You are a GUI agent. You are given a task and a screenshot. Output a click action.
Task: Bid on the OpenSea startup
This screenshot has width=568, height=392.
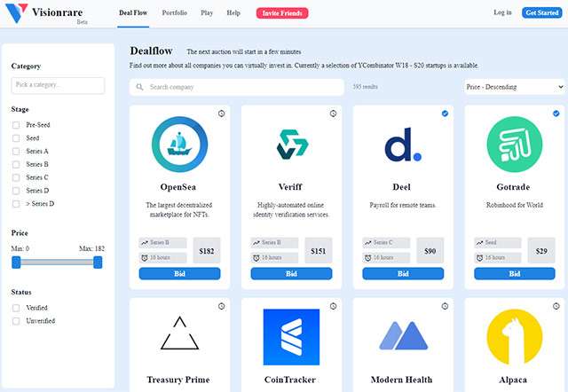coord(178,274)
